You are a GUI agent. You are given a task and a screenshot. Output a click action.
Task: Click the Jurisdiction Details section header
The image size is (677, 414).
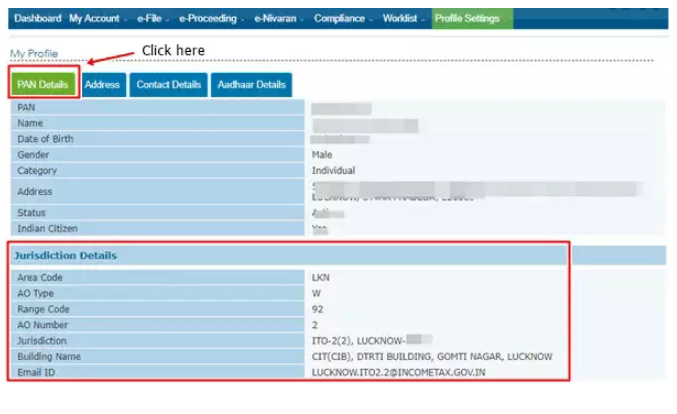[66, 256]
